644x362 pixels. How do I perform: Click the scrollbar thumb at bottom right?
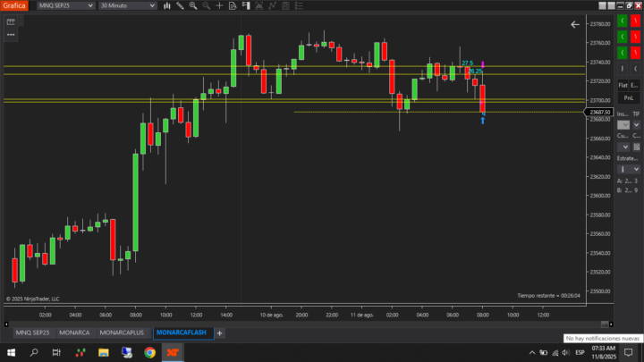pyautogui.click(x=605, y=324)
